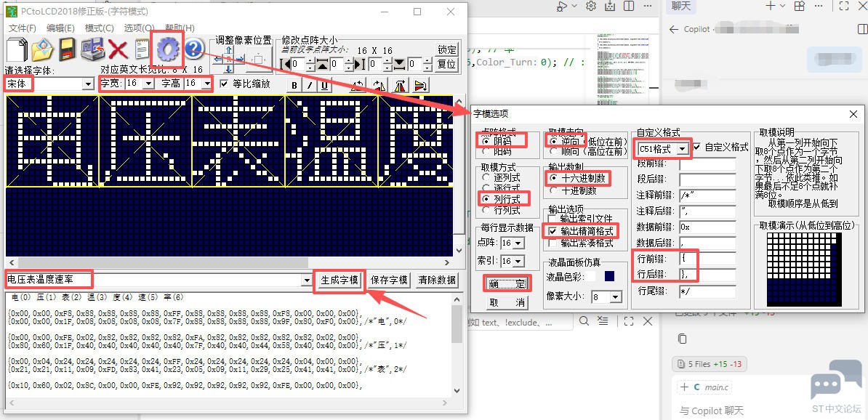Click the 行前缀 input field
The image size is (868, 420).
pyautogui.click(x=707, y=259)
